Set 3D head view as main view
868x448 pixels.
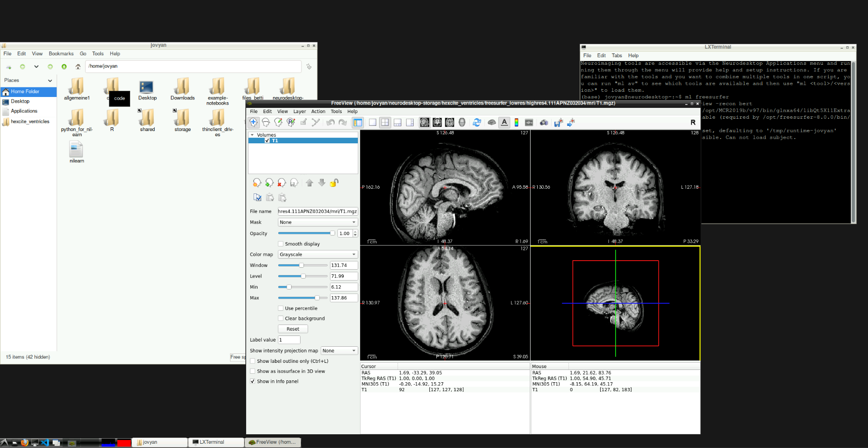462,123
